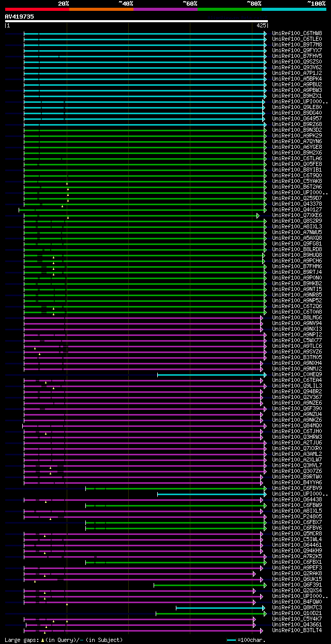Click the red 20% identity legend segment

(37, 9)
